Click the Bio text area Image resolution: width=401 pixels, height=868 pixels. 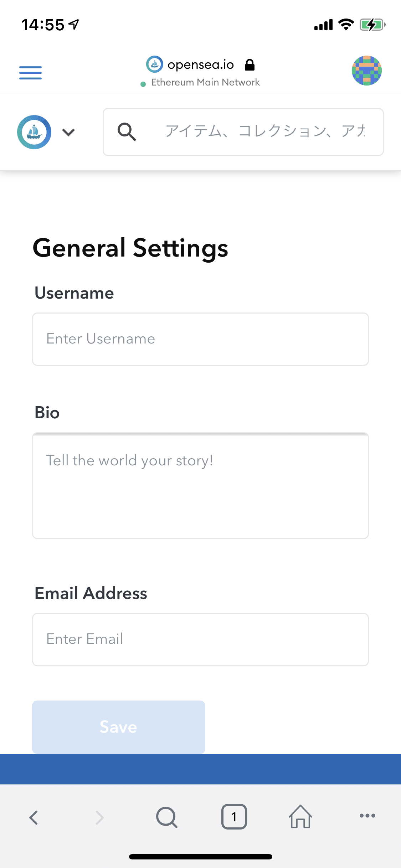point(200,486)
